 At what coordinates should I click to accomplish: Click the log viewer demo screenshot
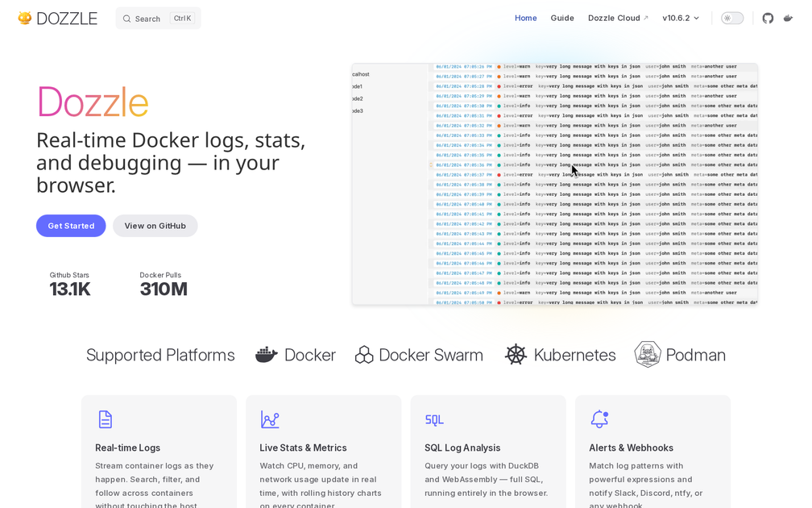(x=554, y=184)
